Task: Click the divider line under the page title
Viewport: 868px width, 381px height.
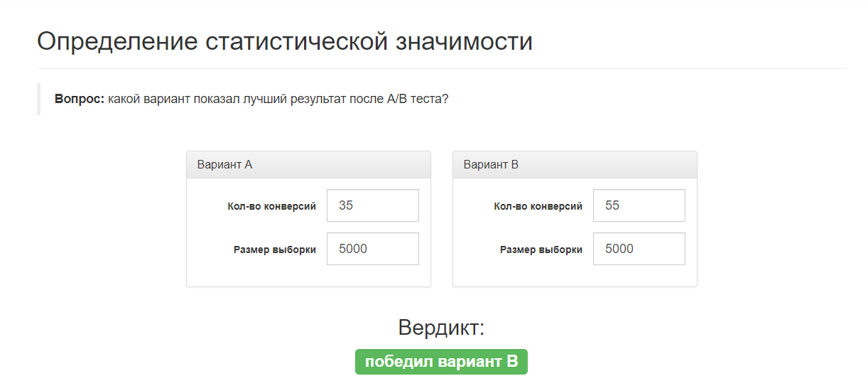Action: [x=441, y=68]
